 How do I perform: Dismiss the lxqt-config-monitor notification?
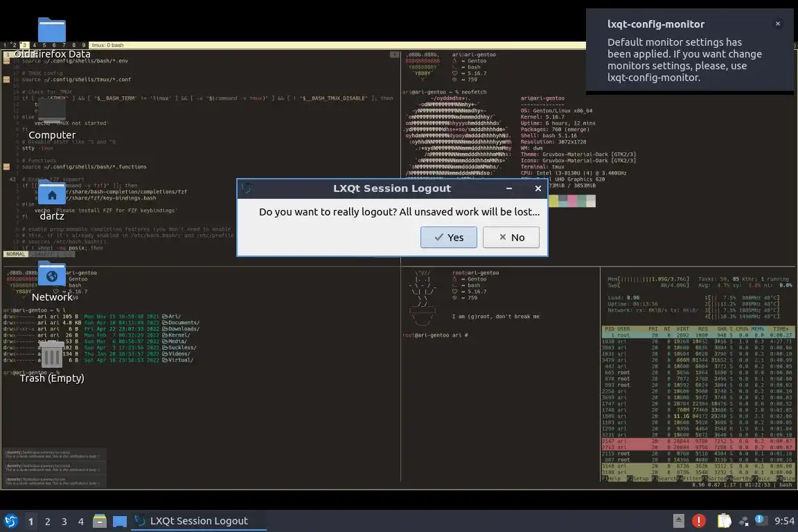(778, 24)
